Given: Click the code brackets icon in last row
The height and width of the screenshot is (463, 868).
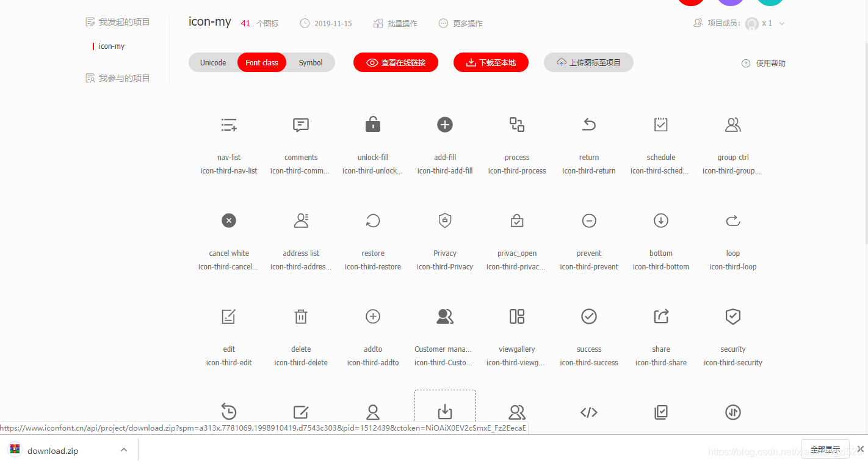Looking at the screenshot, I should click(589, 412).
